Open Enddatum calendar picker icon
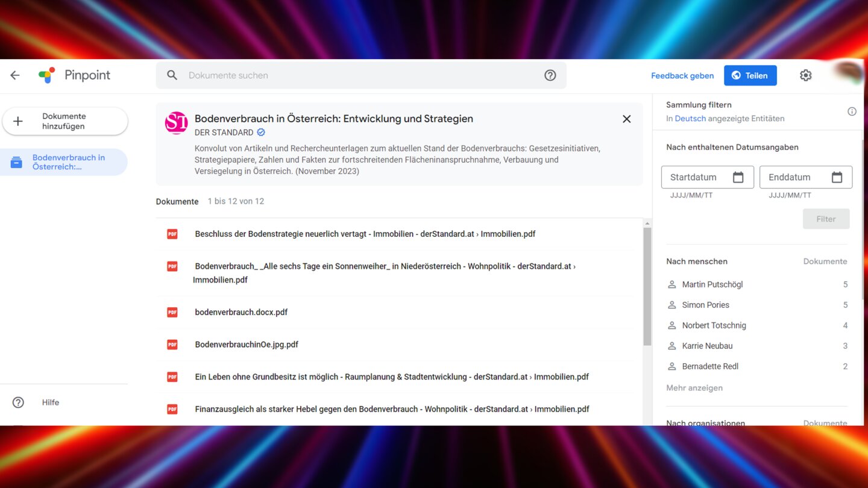Screen dimensions: 868x488 coord(837,177)
